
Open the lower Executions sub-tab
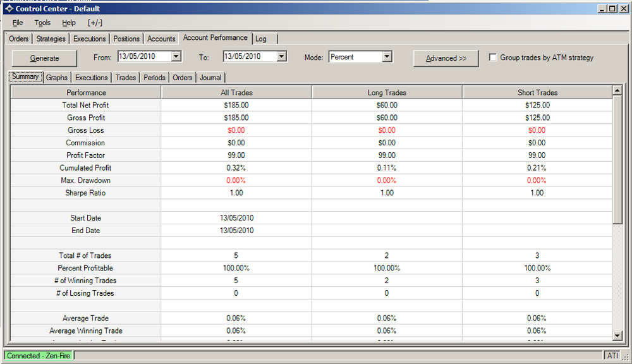click(92, 77)
